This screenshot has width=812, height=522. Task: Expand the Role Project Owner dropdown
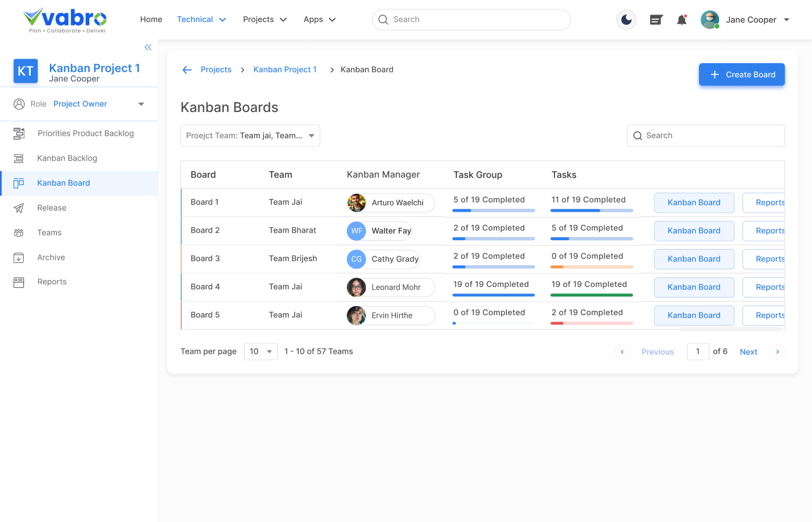click(141, 104)
